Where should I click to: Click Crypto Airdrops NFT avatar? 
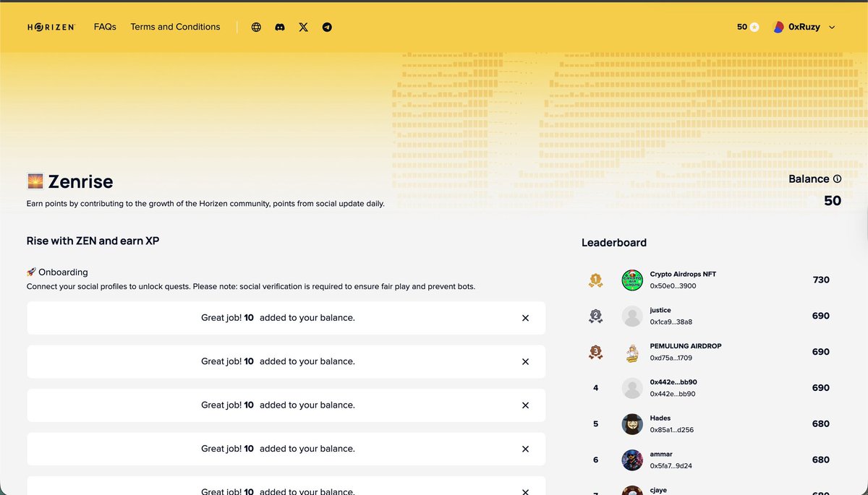(x=632, y=280)
